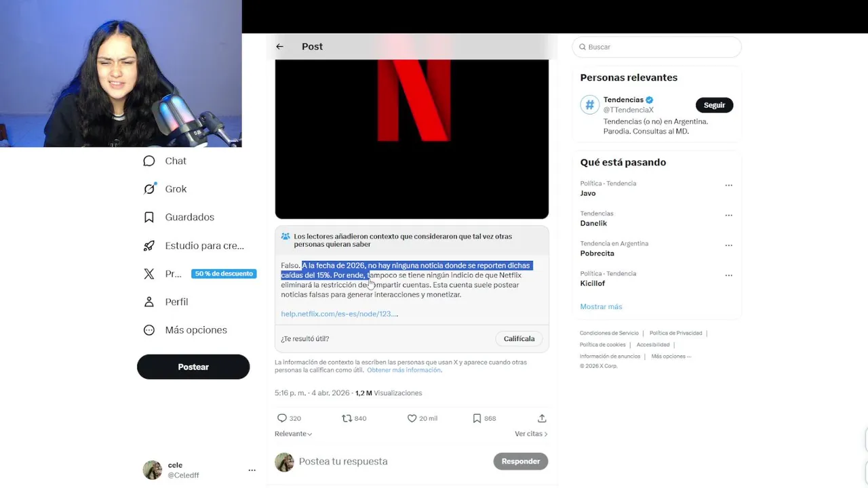Bookmark the post with 868 saves
868x488 pixels.
click(x=477, y=418)
